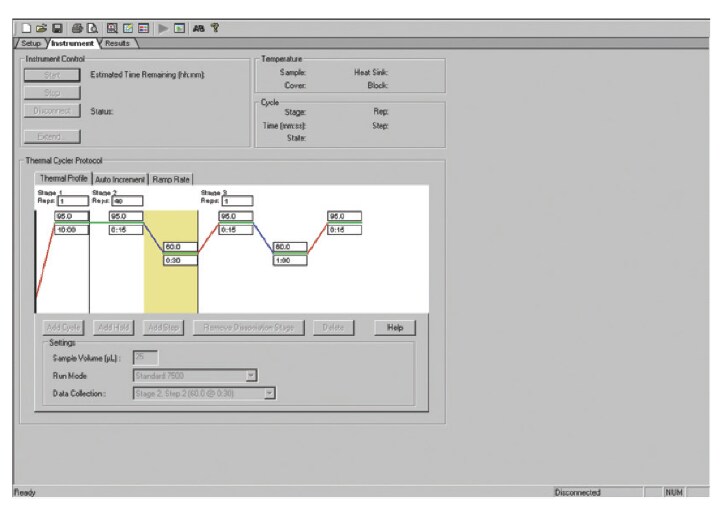Print using the printer toolbar icon
724x514 pixels.
77,28
